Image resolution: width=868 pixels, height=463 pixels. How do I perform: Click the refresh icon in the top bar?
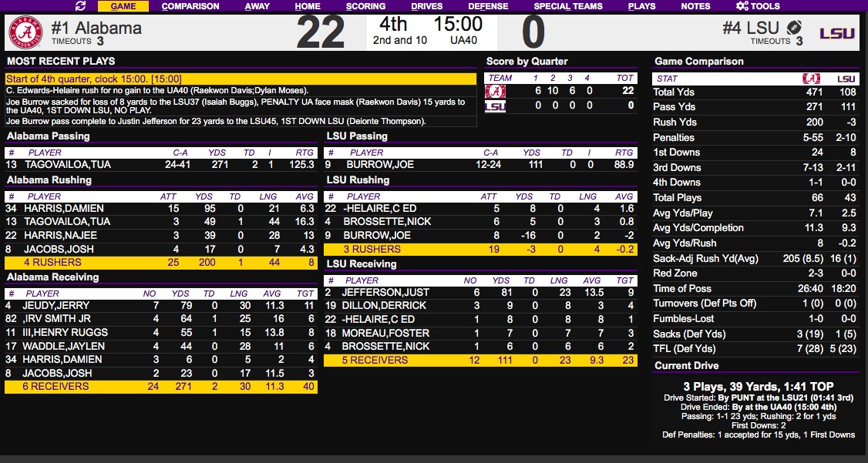[80, 6]
